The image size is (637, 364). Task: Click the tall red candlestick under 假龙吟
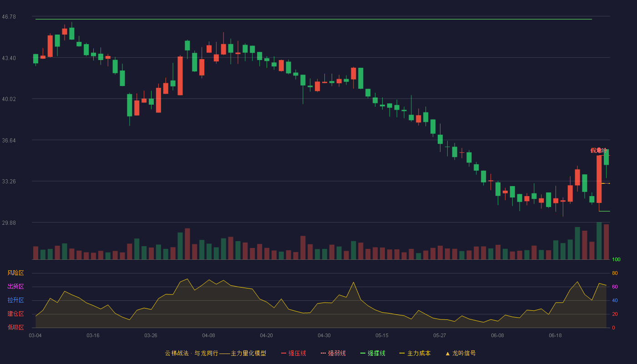599,179
